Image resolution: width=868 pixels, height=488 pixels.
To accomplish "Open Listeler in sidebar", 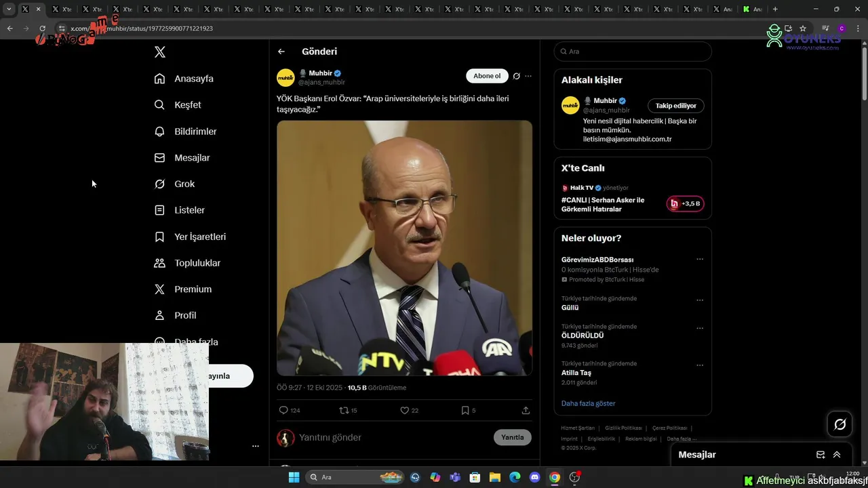I will point(179,210).
